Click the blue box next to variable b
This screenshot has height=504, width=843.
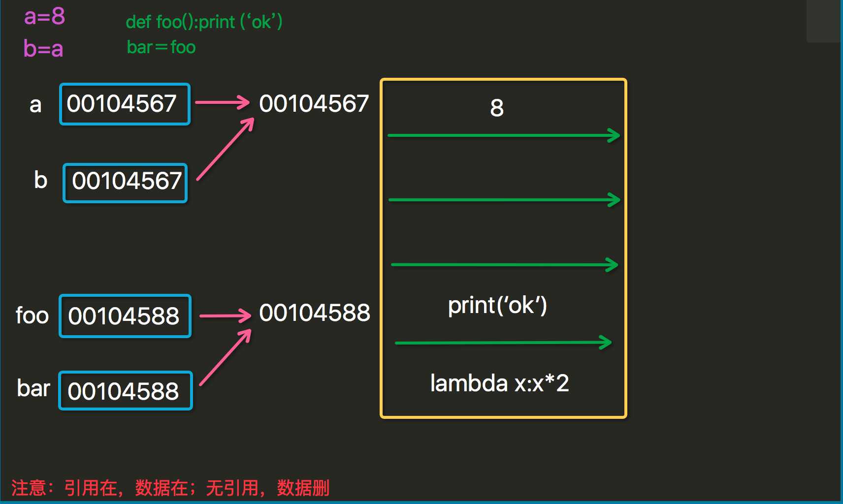[125, 183]
